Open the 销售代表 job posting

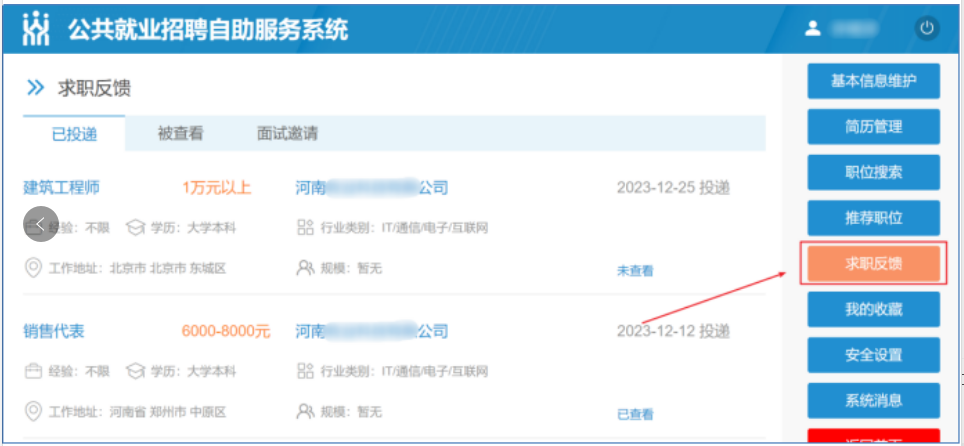(53, 331)
